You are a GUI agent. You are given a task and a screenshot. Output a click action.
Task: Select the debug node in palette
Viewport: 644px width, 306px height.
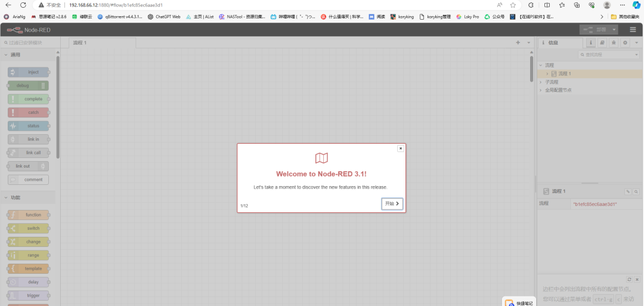point(29,85)
